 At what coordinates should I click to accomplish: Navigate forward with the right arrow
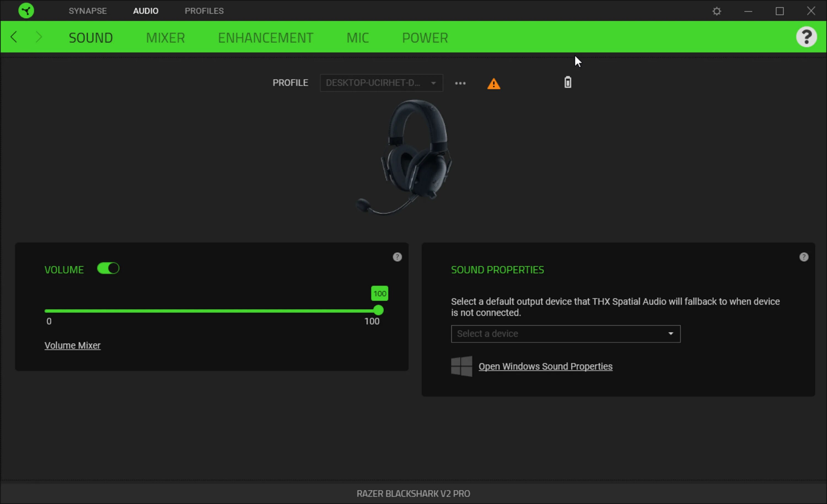(39, 37)
